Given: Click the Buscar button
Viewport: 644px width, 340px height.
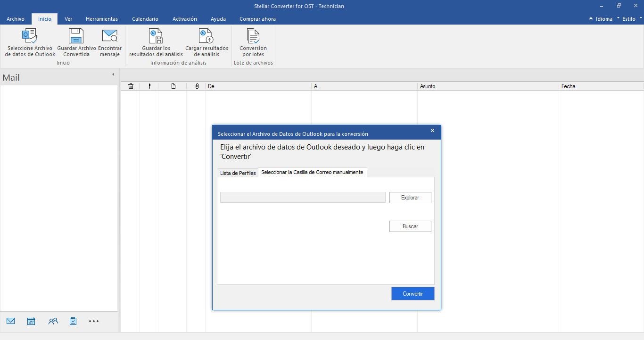Looking at the screenshot, I should (x=410, y=226).
